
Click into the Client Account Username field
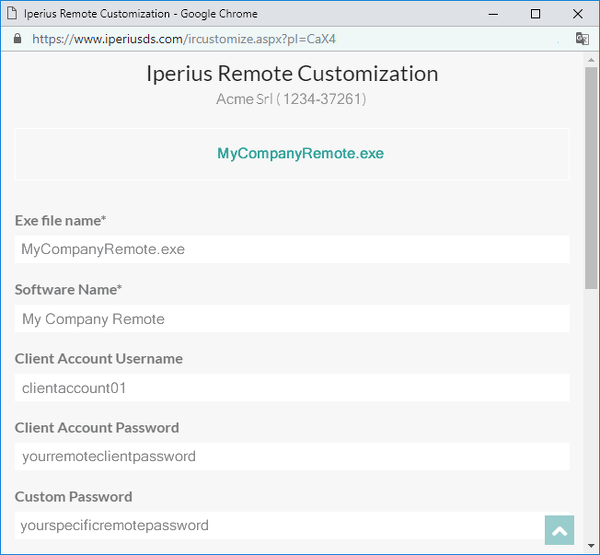coord(292,388)
